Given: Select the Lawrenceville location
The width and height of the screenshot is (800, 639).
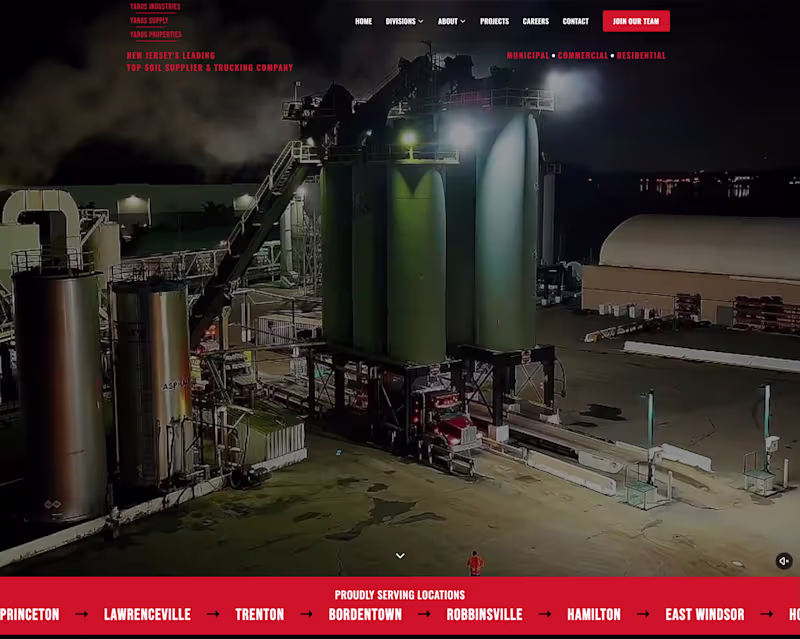Looking at the screenshot, I should pos(147,614).
